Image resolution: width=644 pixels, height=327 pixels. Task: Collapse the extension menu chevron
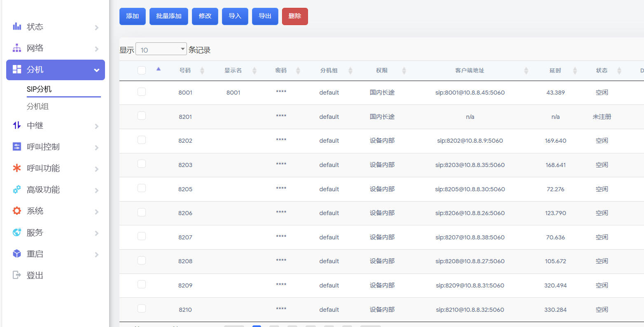[x=97, y=70]
